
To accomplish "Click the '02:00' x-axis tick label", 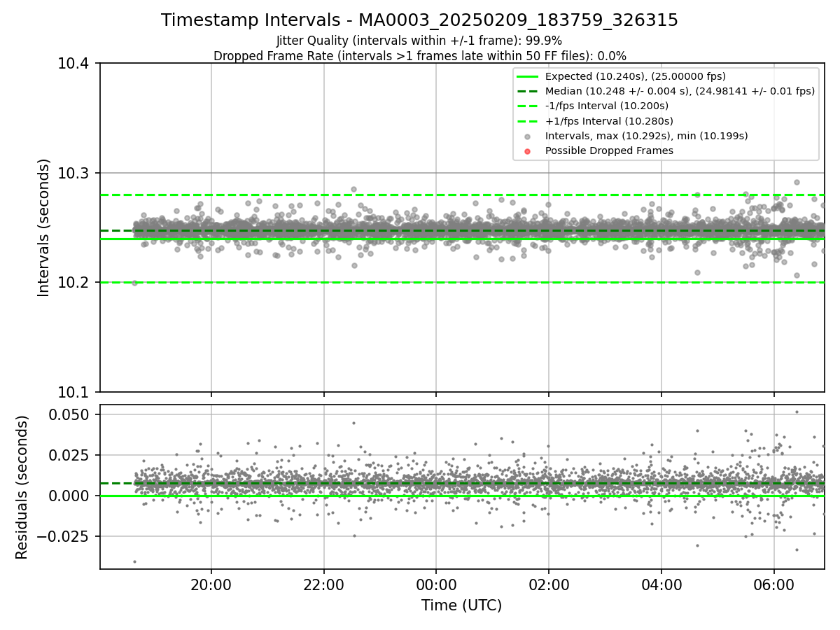I will pos(549,584).
